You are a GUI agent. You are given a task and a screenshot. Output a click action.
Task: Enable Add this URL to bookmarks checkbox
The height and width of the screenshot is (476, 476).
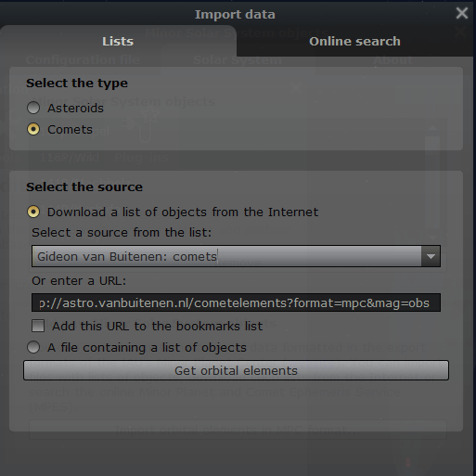pos(38,326)
